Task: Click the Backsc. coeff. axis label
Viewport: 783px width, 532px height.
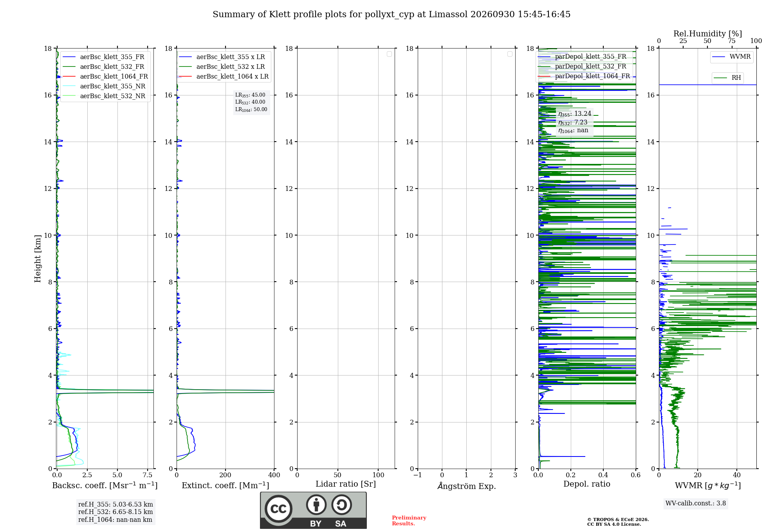Action: click(x=105, y=485)
